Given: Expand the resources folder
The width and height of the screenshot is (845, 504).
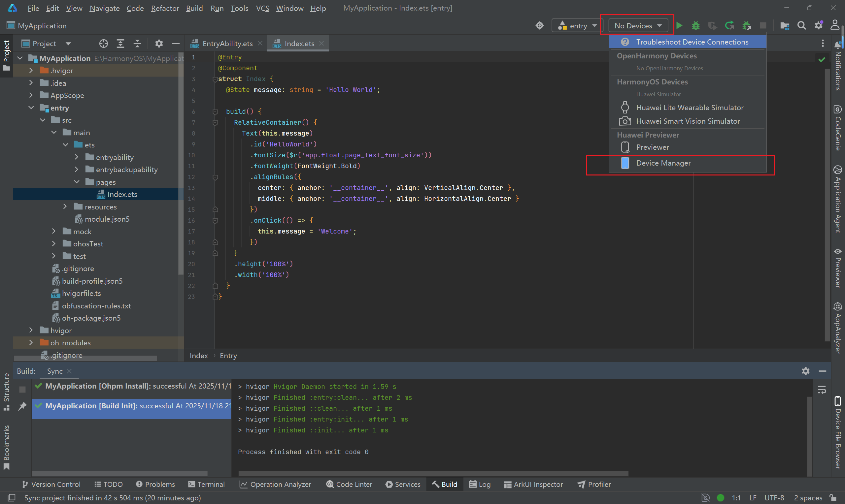Looking at the screenshot, I should pyautogui.click(x=65, y=206).
